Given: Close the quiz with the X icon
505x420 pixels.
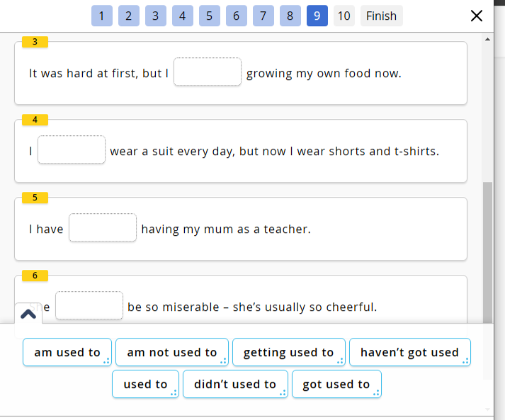Looking at the screenshot, I should 477,16.
